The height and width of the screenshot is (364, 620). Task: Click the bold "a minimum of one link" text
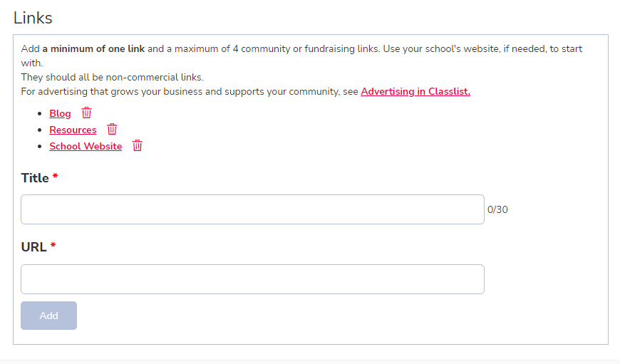93,48
